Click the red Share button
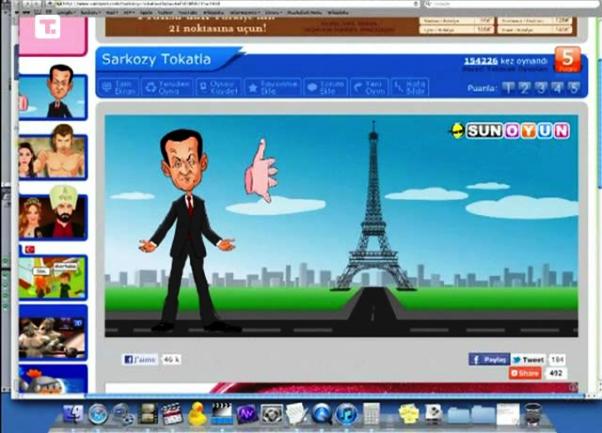This screenshot has height=433, width=602. point(525,373)
